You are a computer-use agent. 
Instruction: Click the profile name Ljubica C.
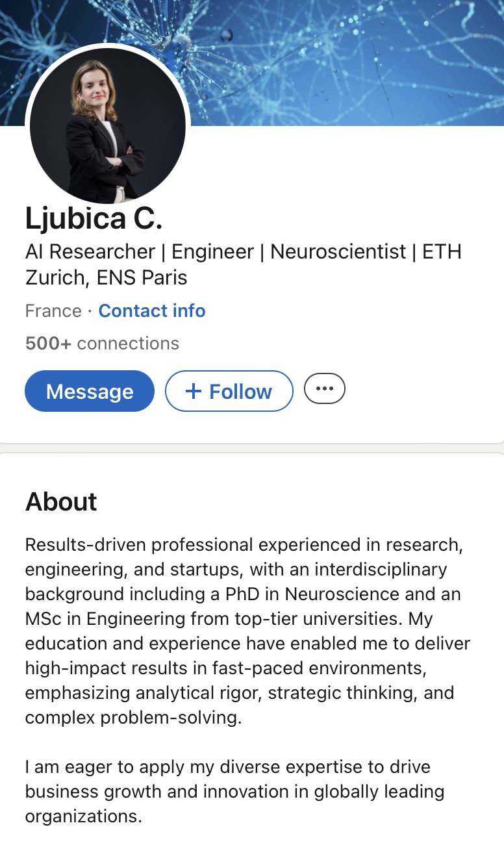(x=94, y=218)
